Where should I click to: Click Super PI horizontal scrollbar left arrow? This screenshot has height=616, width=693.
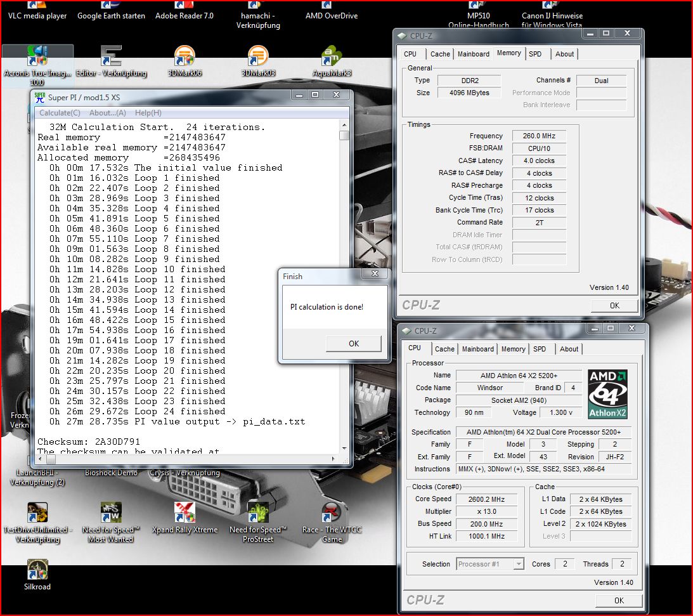click(x=40, y=459)
